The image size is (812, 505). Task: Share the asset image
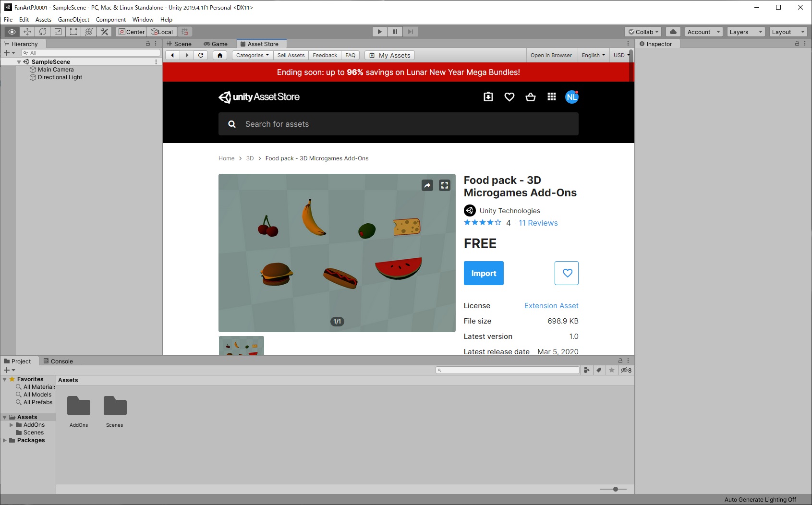click(427, 185)
